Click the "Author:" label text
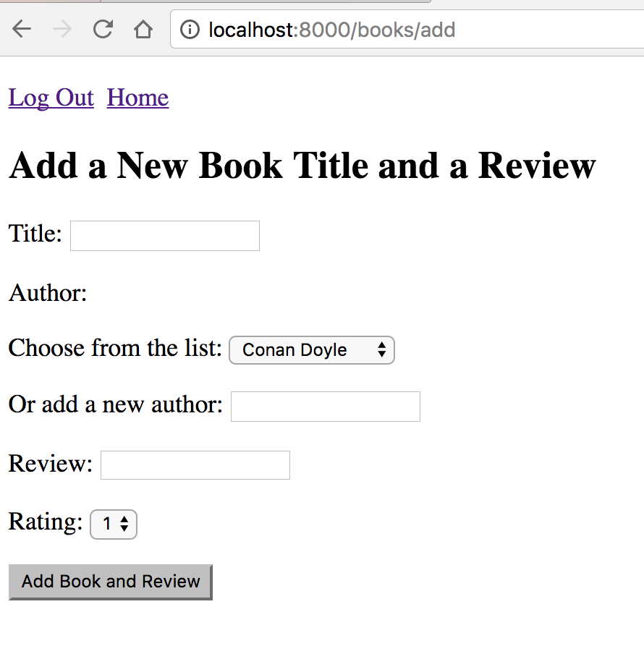 [48, 294]
